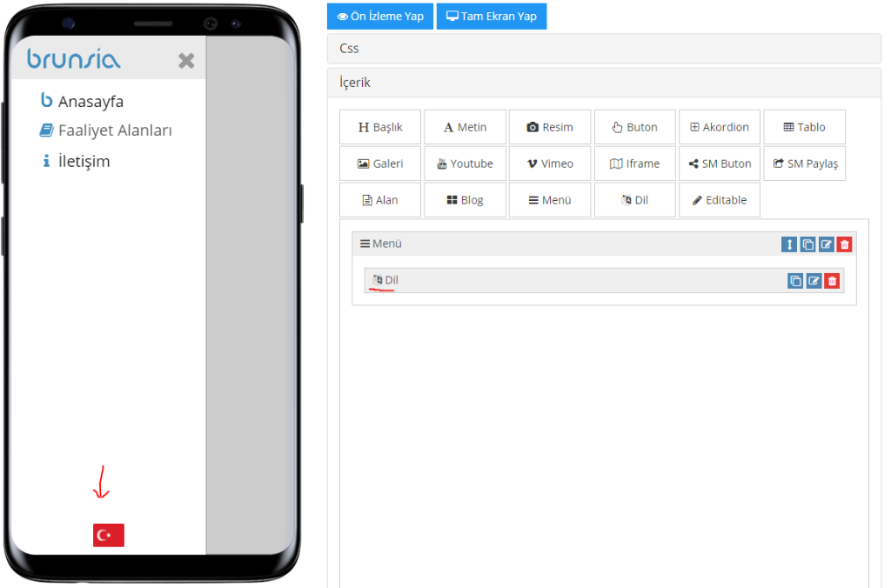Edit the Menü element using the pencil icon
The height and width of the screenshot is (588, 891).
pos(826,244)
